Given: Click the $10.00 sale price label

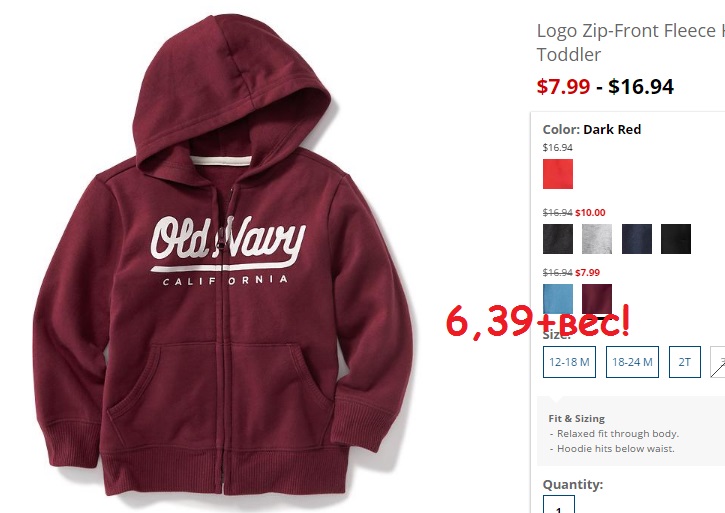Looking at the screenshot, I should pos(590,213).
